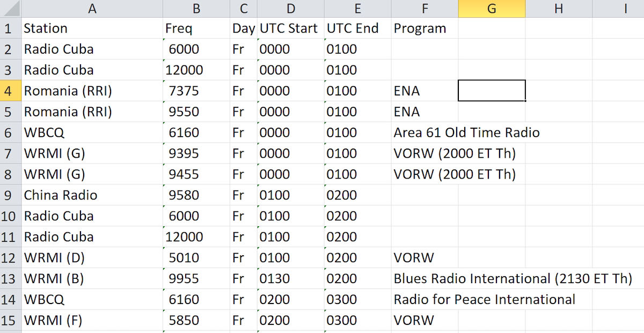Select frequency 9455 cell

[x=196, y=174]
